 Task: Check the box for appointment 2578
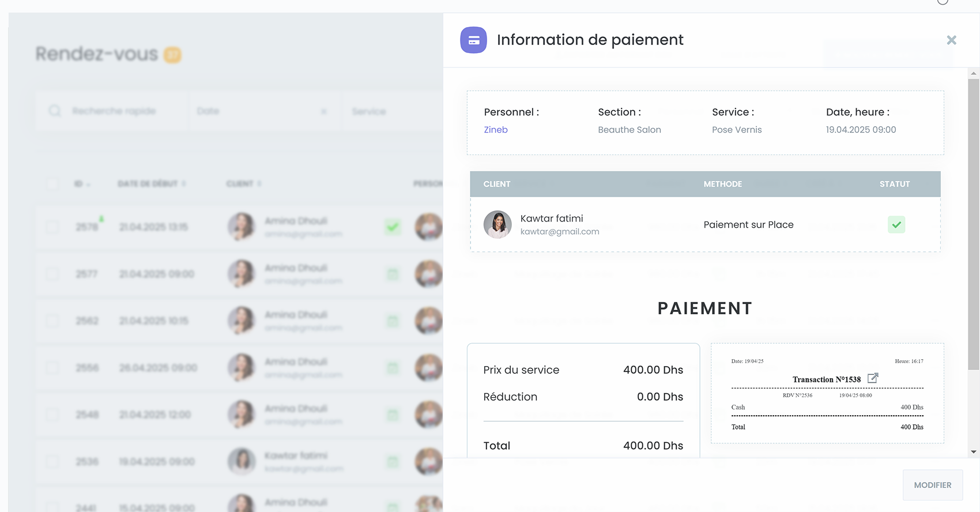52,227
